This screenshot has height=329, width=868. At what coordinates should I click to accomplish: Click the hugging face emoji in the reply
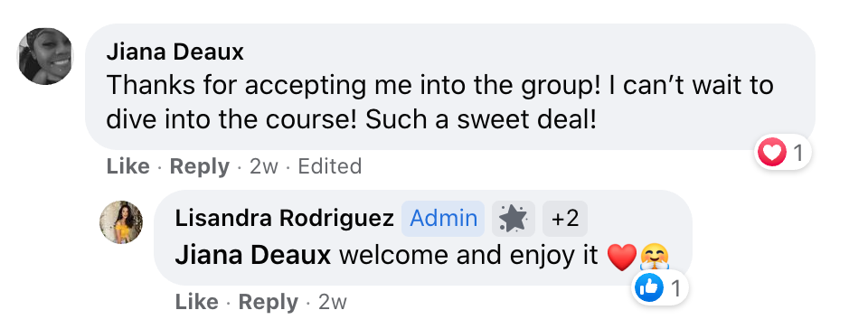point(655,257)
